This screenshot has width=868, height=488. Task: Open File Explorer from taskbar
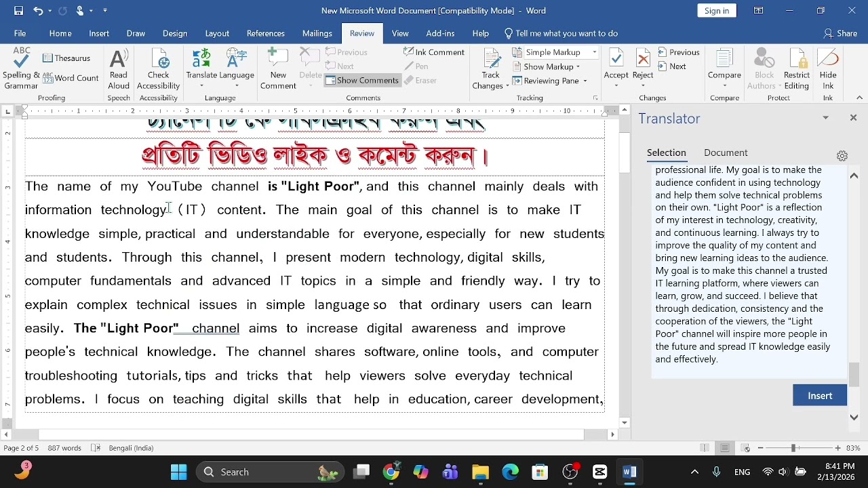(480, 472)
